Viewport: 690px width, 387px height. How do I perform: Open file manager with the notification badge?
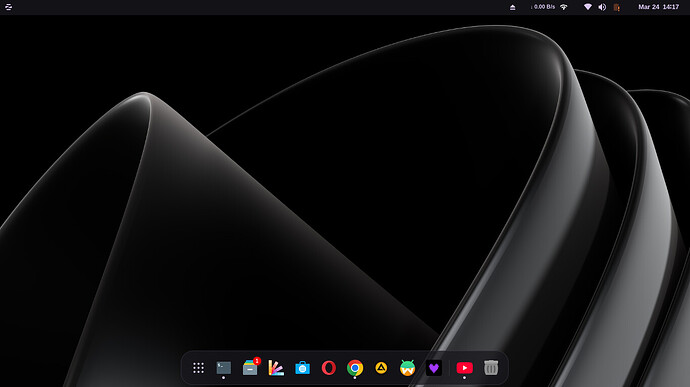250,368
